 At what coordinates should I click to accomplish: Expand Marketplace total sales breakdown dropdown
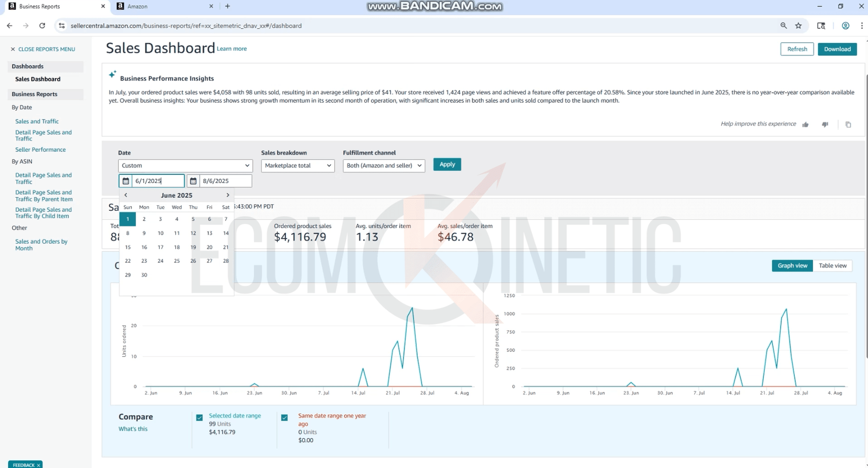[x=298, y=166]
